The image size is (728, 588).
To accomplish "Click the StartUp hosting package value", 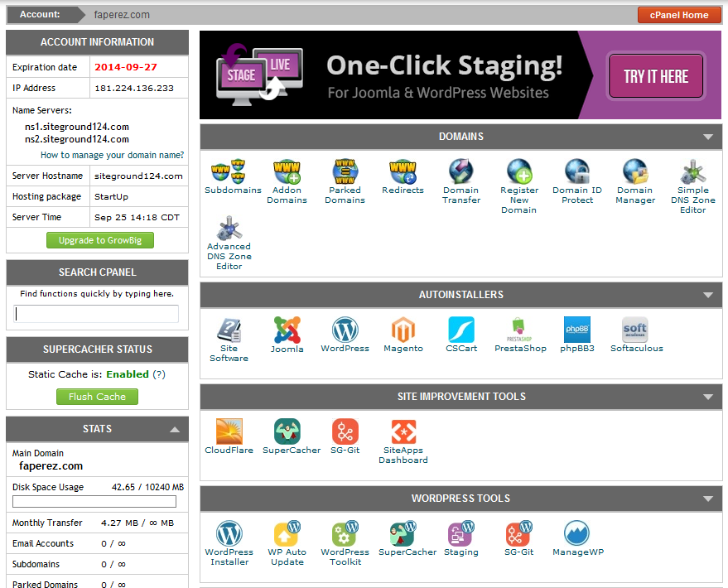I will tap(112, 197).
